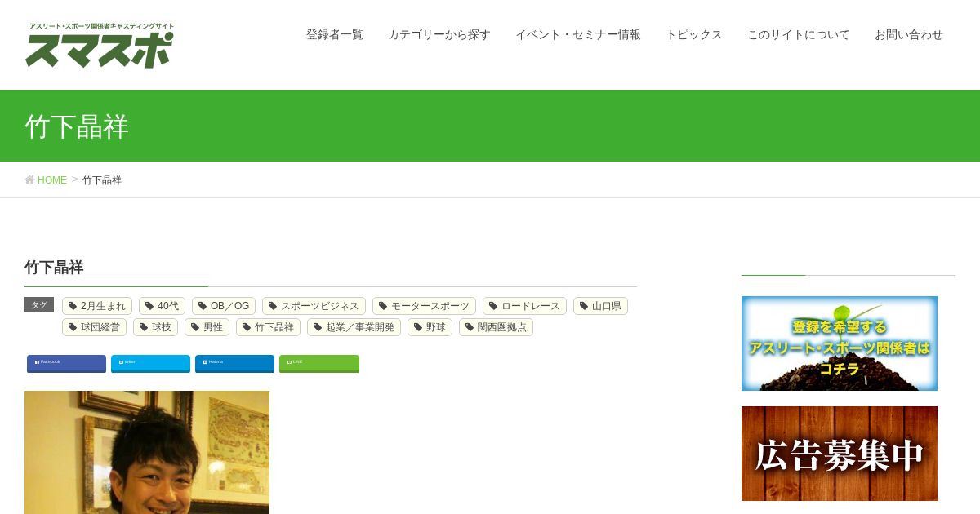Go to イベント・セミナー情報 page
Viewport: 980px width, 514px height.
(578, 35)
